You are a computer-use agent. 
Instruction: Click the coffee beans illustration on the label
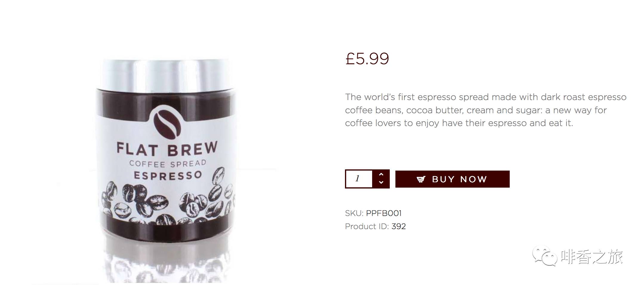[x=168, y=200]
